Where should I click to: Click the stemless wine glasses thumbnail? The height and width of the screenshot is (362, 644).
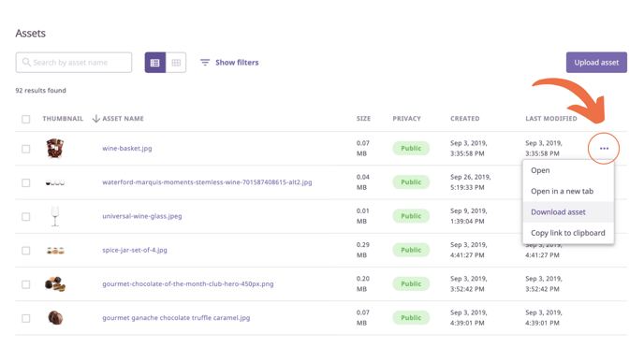54,182
